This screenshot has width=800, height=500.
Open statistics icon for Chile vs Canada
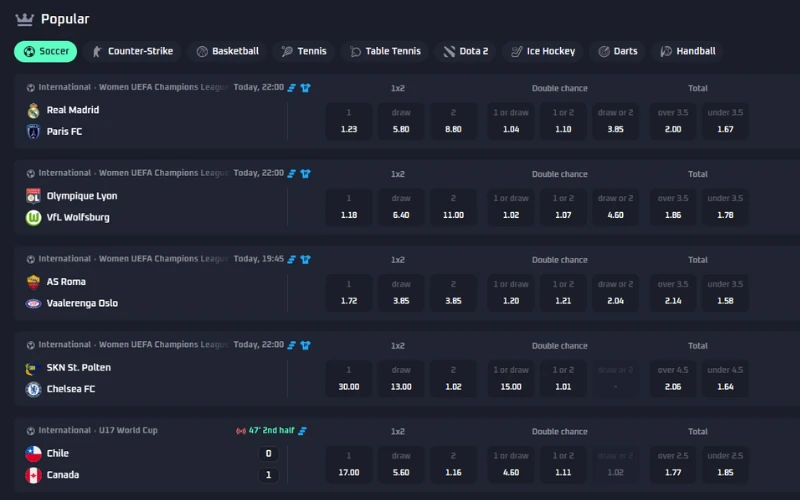(302, 431)
